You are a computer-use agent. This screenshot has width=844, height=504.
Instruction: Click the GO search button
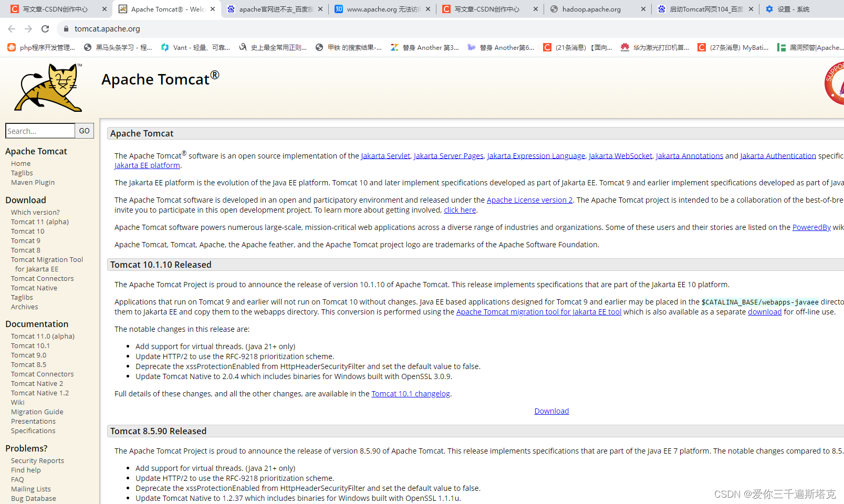point(85,131)
